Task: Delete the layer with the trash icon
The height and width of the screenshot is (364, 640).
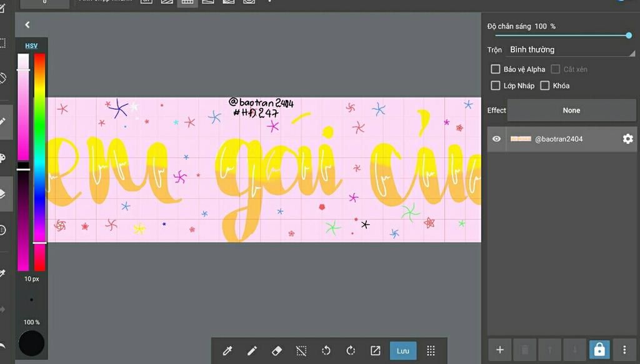Action: pos(525,350)
